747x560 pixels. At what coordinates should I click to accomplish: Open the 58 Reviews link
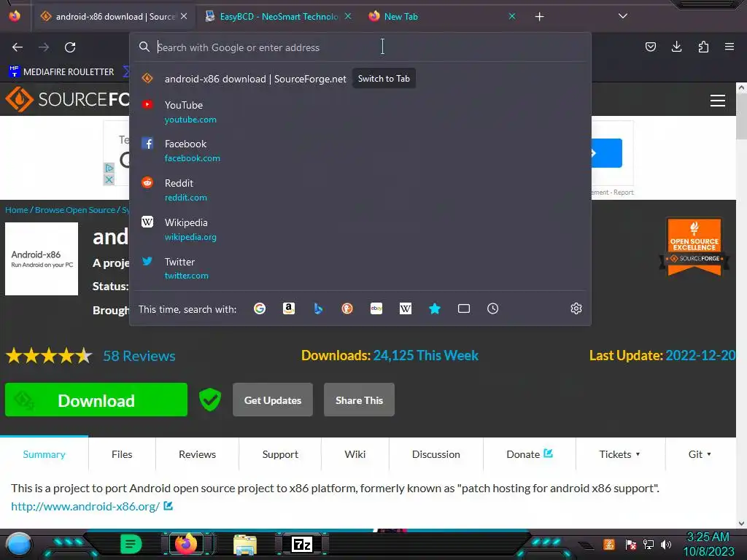coord(139,356)
